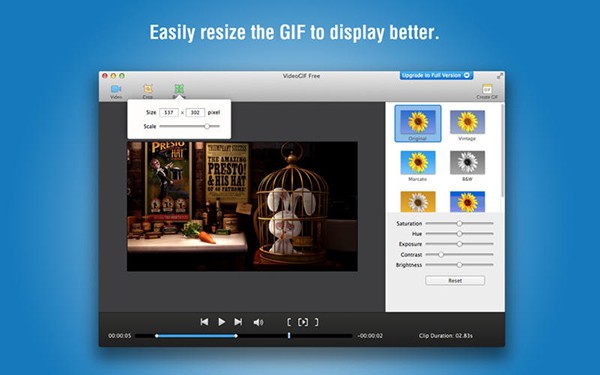Click the Scale slider handle
Viewport: 600px width, 375px height.
207,126
